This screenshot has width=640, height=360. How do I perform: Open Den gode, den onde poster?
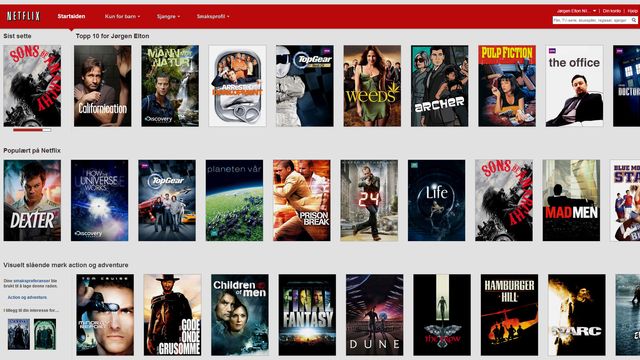coord(172,315)
